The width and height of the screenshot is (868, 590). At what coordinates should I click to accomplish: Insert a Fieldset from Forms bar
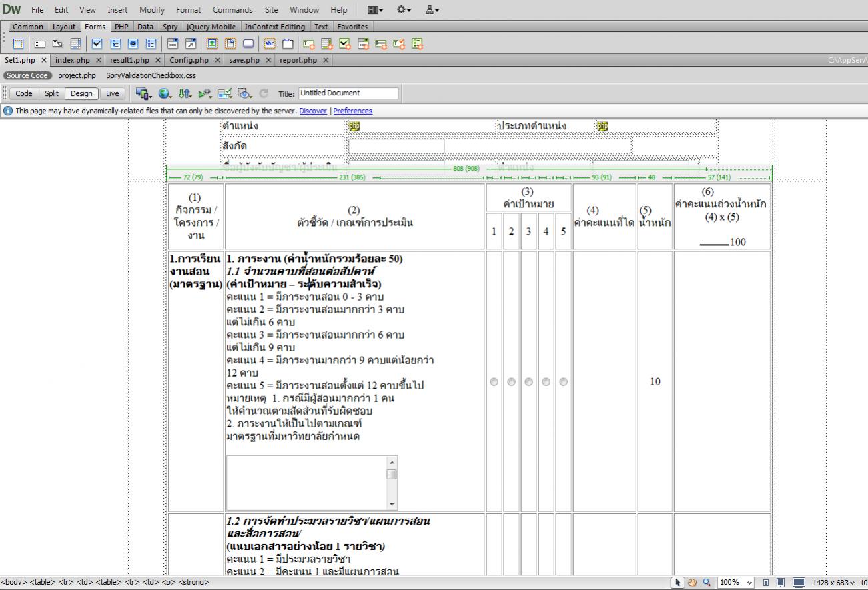[288, 43]
